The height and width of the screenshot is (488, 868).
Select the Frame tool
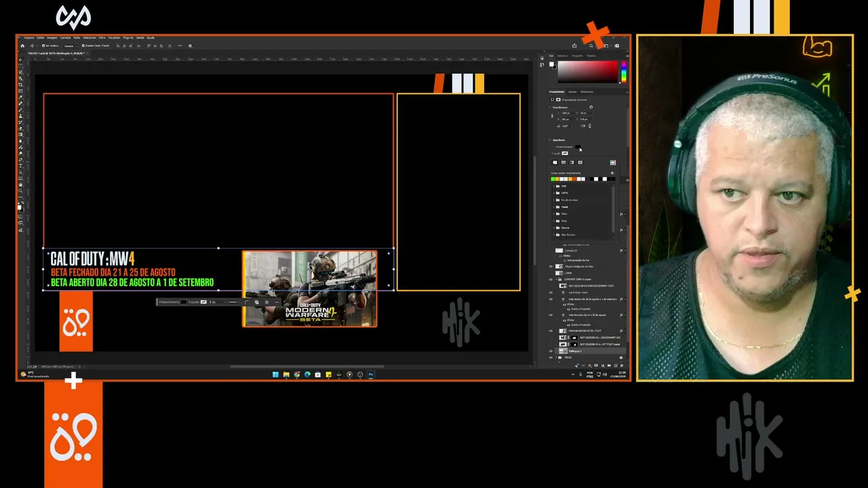[20, 91]
